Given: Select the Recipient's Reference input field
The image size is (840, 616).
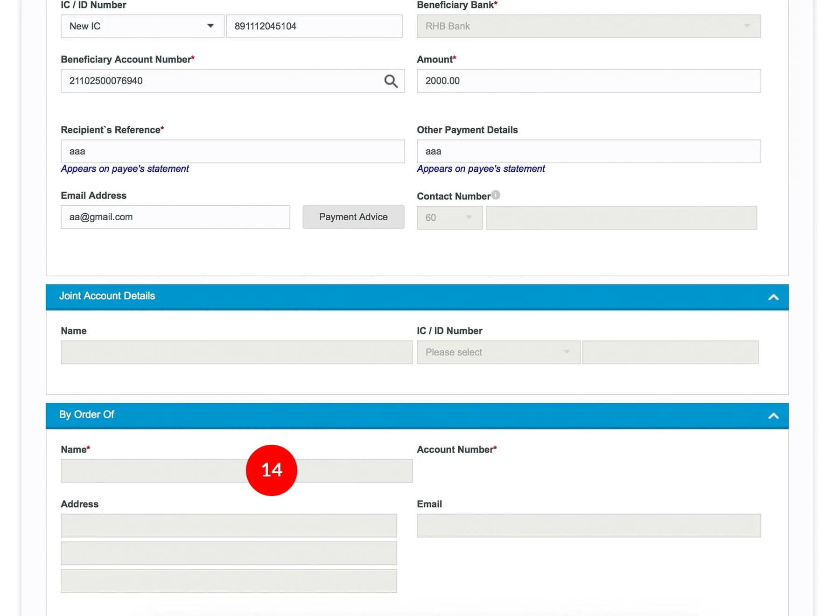Looking at the screenshot, I should tap(232, 152).
